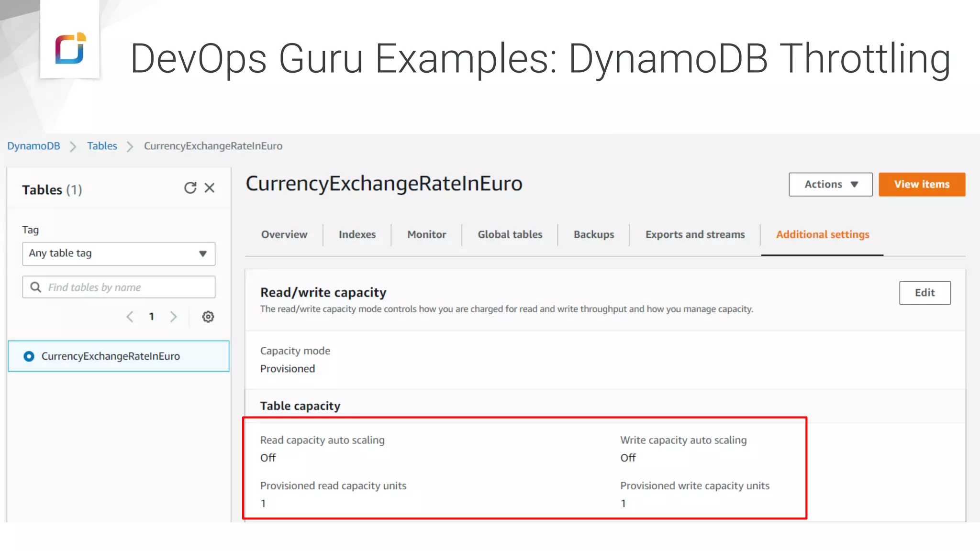Screen dimensions: 980x551
Task: Click Write capacity auto scaling Off value
Action: point(628,458)
